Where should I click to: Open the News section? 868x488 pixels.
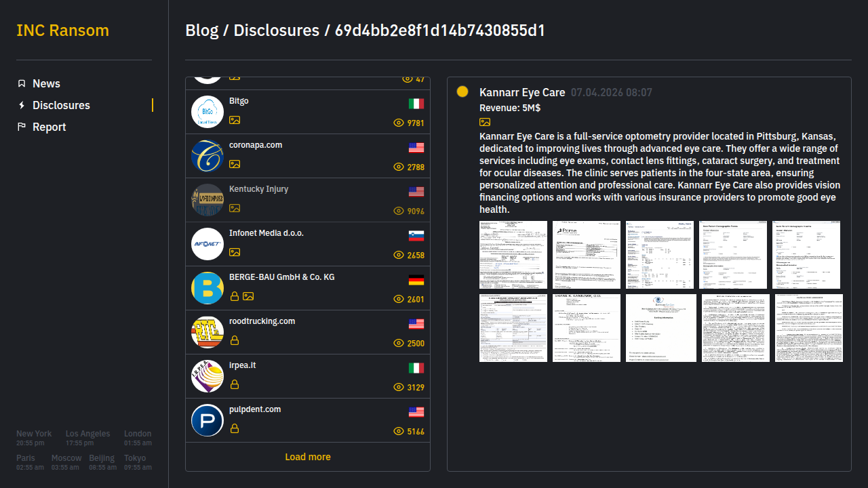46,83
